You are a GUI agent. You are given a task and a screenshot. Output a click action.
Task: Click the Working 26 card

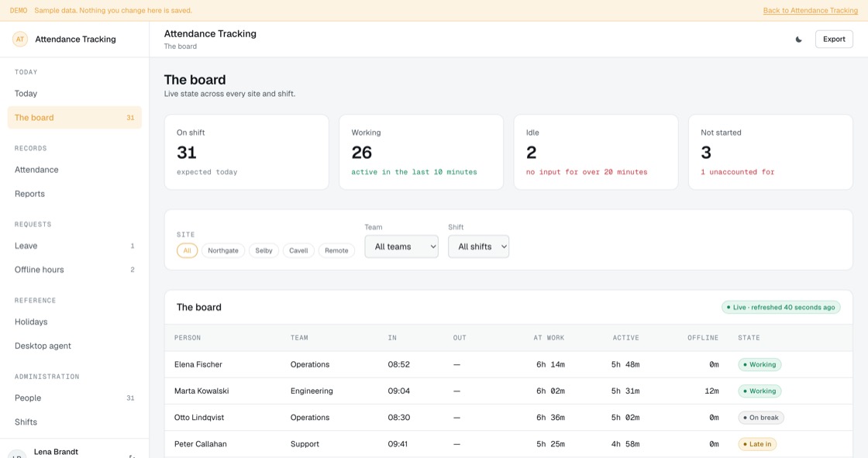click(x=422, y=153)
